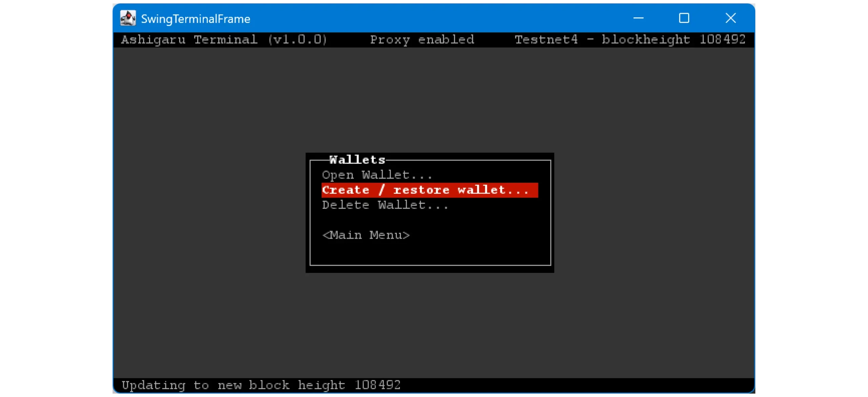Close the SwingTerminalFrame window
868x397 pixels.
click(x=731, y=18)
